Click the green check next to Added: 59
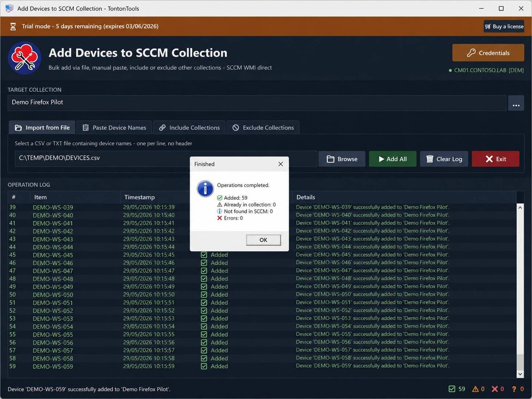 coord(220,198)
